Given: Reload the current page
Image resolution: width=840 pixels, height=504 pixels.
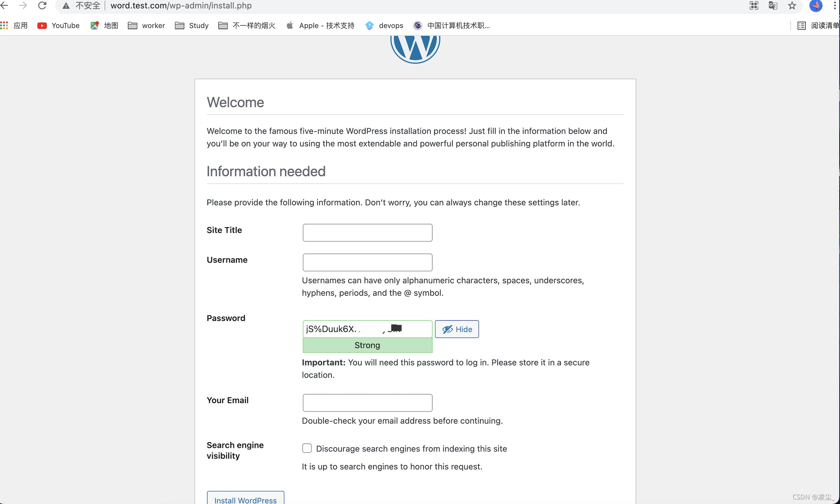Looking at the screenshot, I should [x=42, y=5].
